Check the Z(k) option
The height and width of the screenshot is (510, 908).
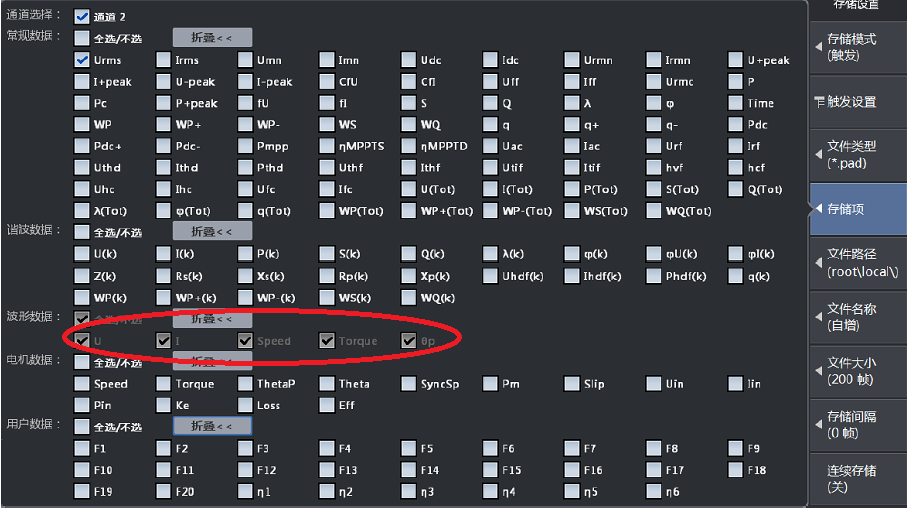pyautogui.click(x=82, y=276)
